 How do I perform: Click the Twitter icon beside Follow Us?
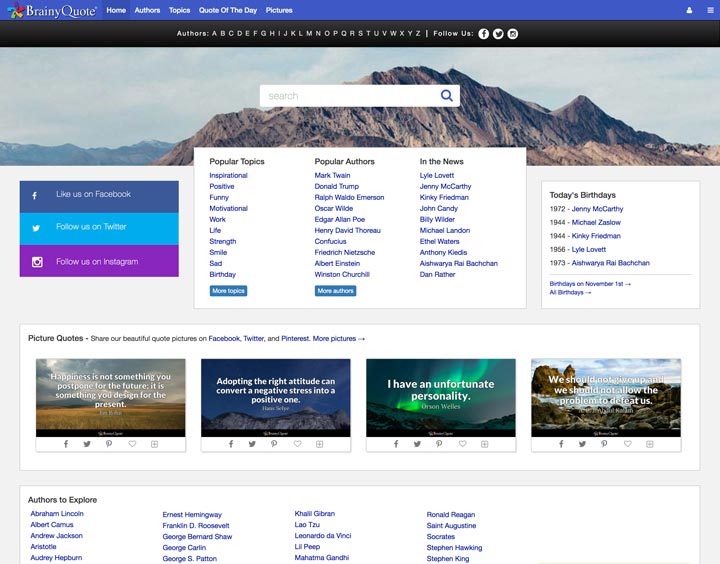click(x=498, y=34)
